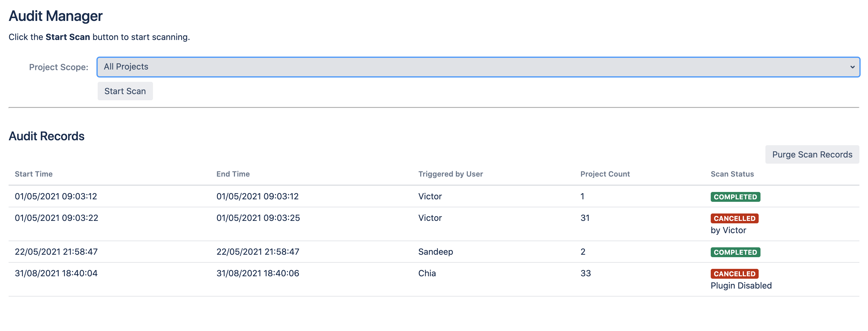Click the Audit Records heading
This screenshot has height=331, width=868.
click(x=46, y=136)
